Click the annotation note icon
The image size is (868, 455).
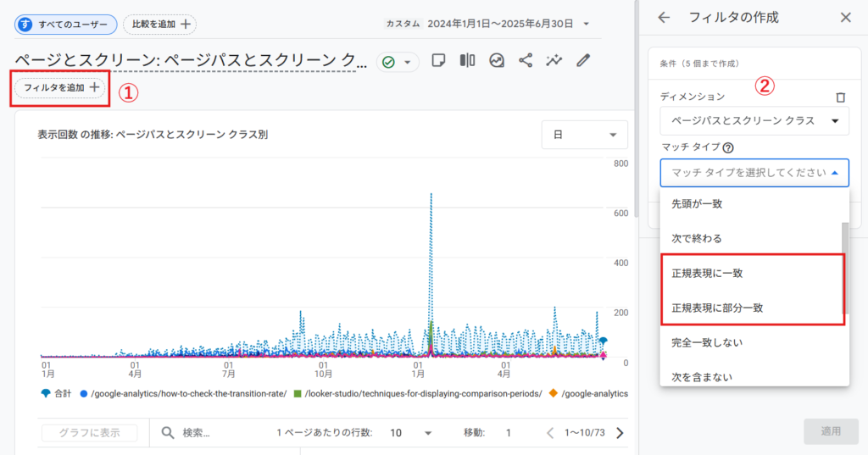pos(438,60)
